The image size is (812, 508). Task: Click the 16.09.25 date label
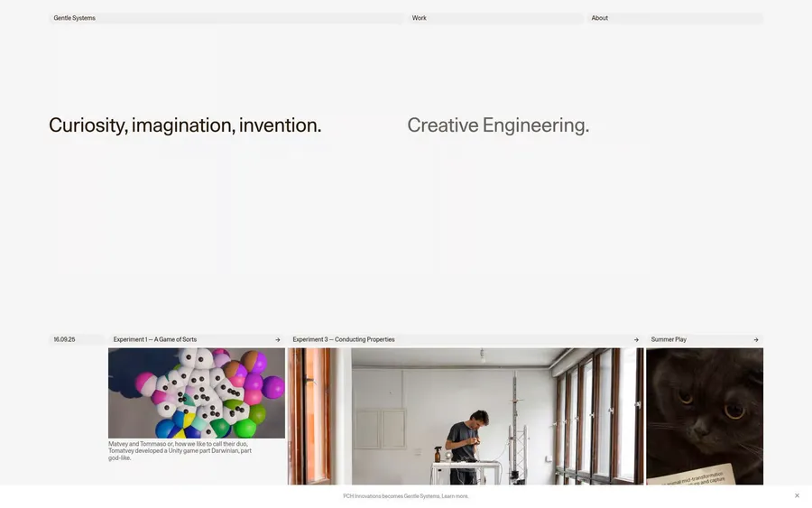[64, 340]
